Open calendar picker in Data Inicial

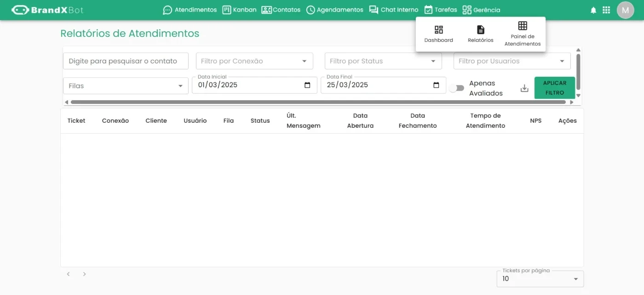308,85
